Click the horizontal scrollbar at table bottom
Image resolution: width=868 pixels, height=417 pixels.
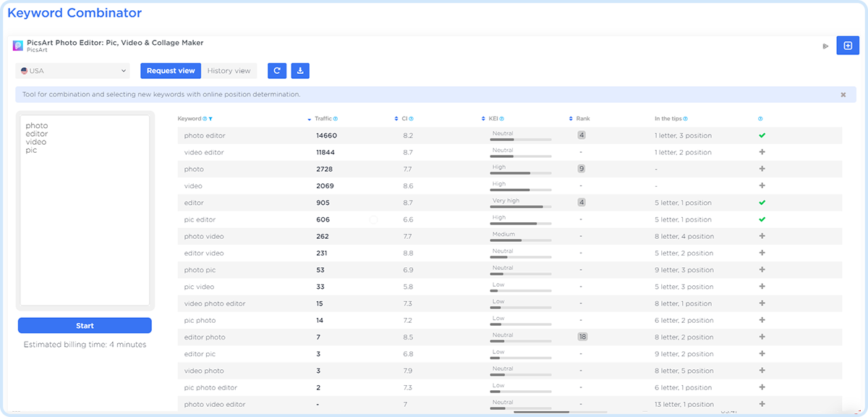541,412
